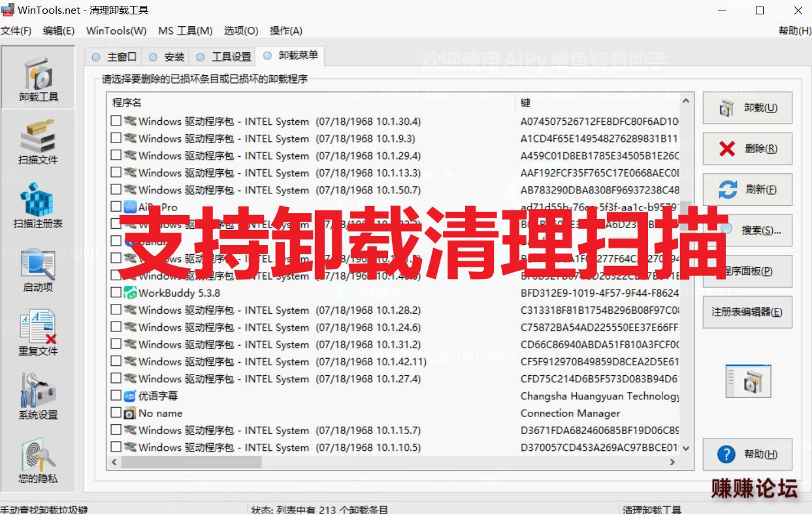Click the list's scroll up arrow
The height and width of the screenshot is (515, 812).
686,101
